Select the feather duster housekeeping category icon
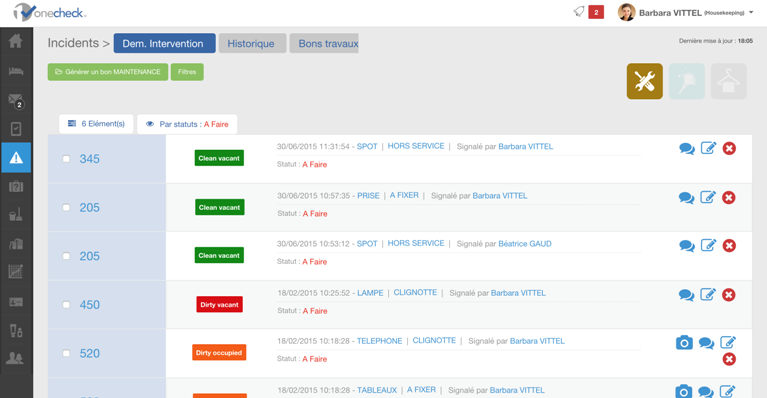 click(x=687, y=81)
